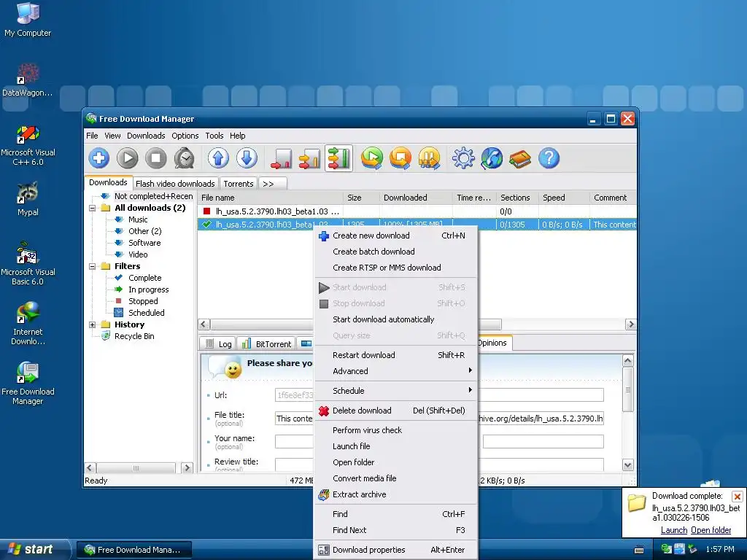This screenshot has width=747, height=560.
Task: Click the Open folder link in notification
Action: pyautogui.click(x=711, y=530)
